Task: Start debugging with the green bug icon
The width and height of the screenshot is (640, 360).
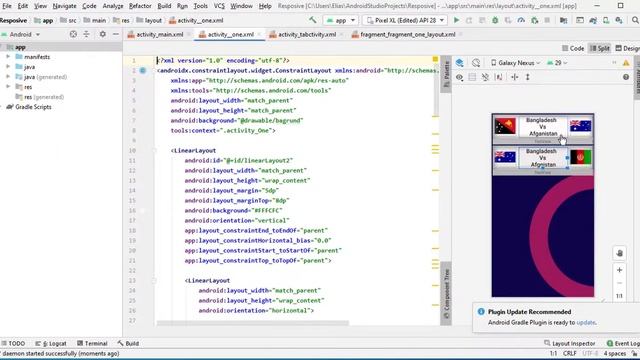Action: [x=495, y=20]
